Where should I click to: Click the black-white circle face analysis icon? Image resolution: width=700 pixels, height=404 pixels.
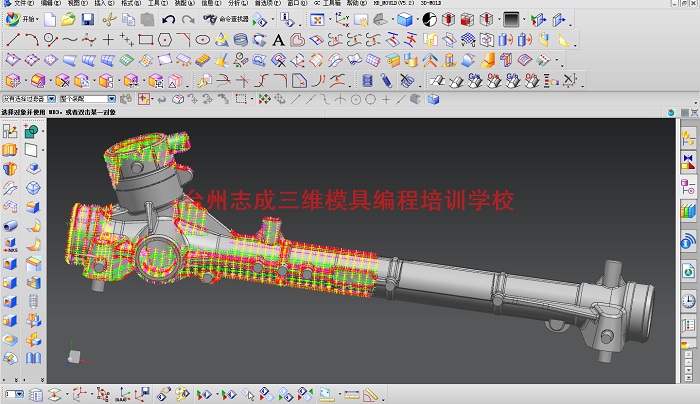coord(429,20)
